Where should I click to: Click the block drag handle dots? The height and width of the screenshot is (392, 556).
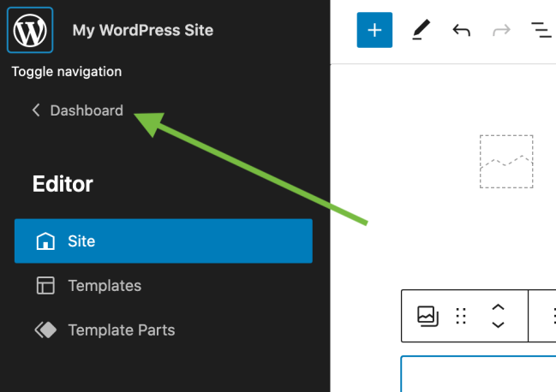[461, 317]
